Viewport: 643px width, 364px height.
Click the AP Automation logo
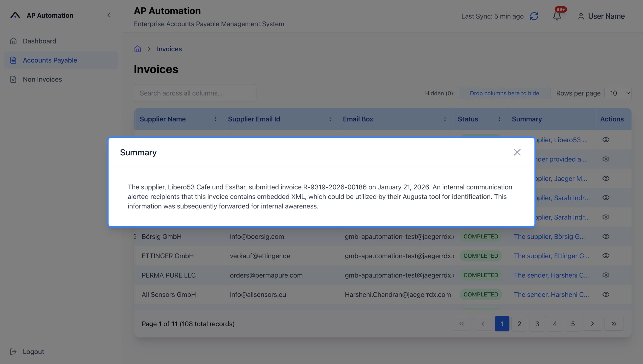[x=15, y=15]
